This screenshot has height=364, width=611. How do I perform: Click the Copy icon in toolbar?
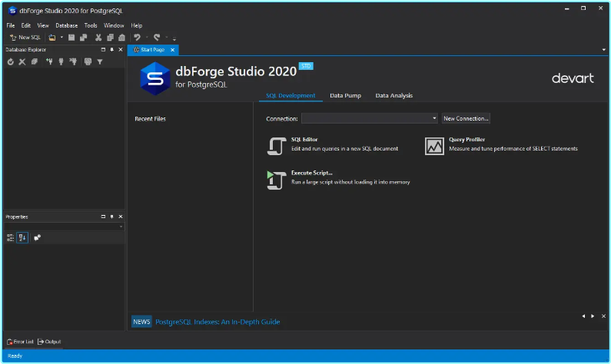(110, 38)
